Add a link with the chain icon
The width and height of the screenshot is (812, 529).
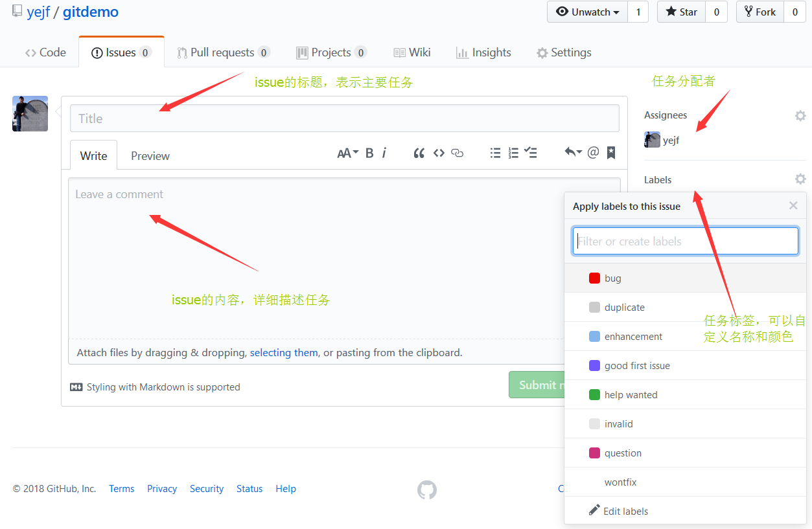(458, 153)
